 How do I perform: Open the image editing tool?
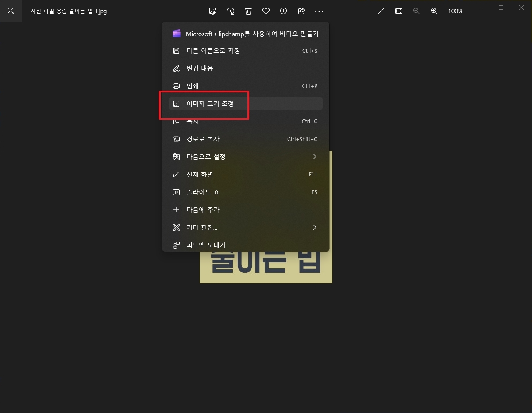[213, 11]
